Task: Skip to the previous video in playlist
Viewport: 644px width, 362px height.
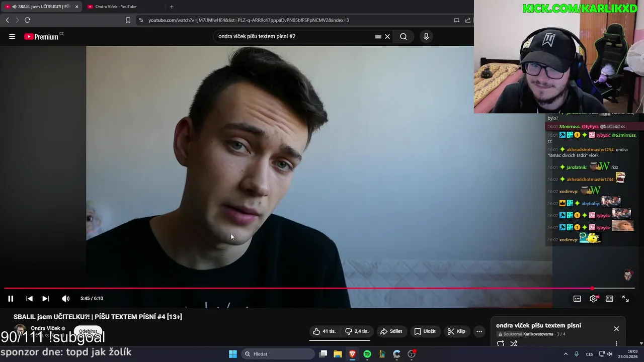Action: [29, 299]
